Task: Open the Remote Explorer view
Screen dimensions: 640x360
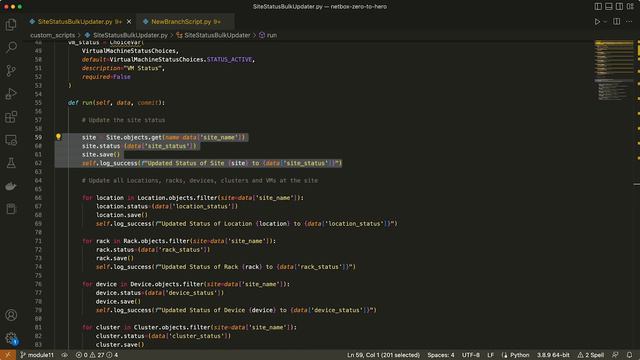Action: [x=11, y=140]
